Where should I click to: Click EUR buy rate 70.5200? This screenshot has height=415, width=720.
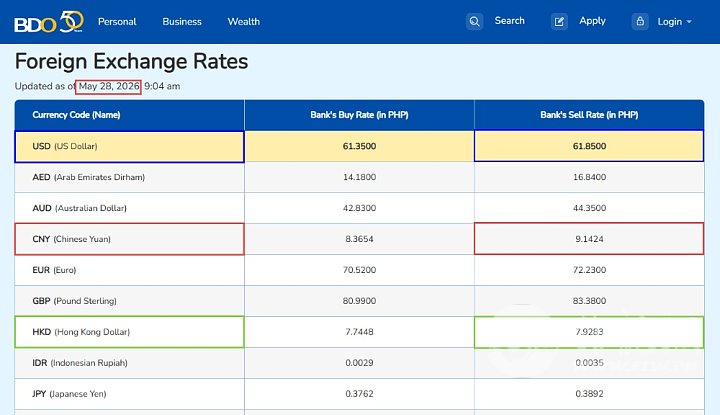coord(359,270)
